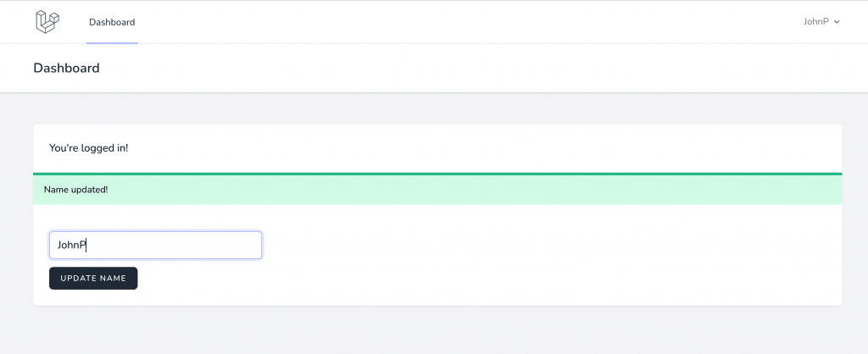The width and height of the screenshot is (868, 354).
Task: Focus the name input containing JohnP
Action: pos(155,245)
